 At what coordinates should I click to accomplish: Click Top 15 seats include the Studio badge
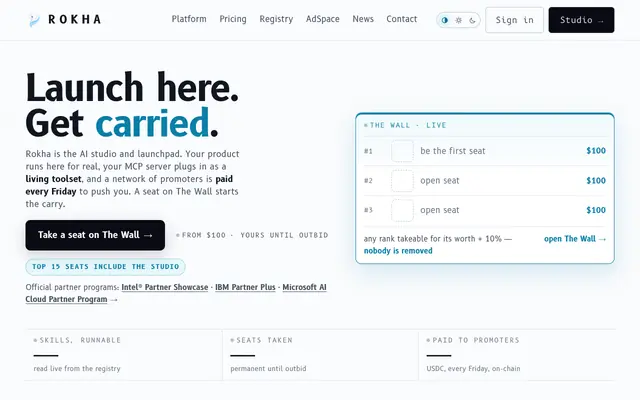[105, 267]
